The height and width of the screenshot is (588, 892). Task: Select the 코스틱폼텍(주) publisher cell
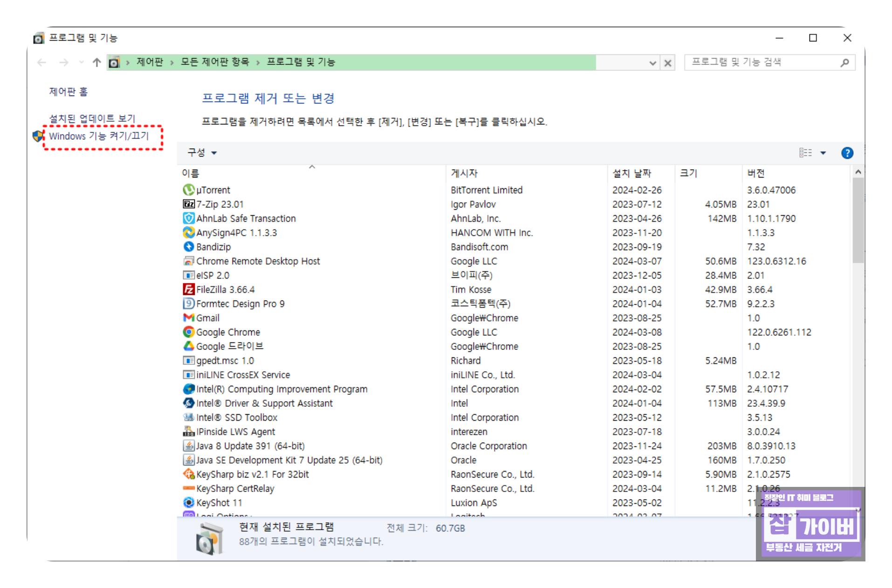tap(480, 303)
